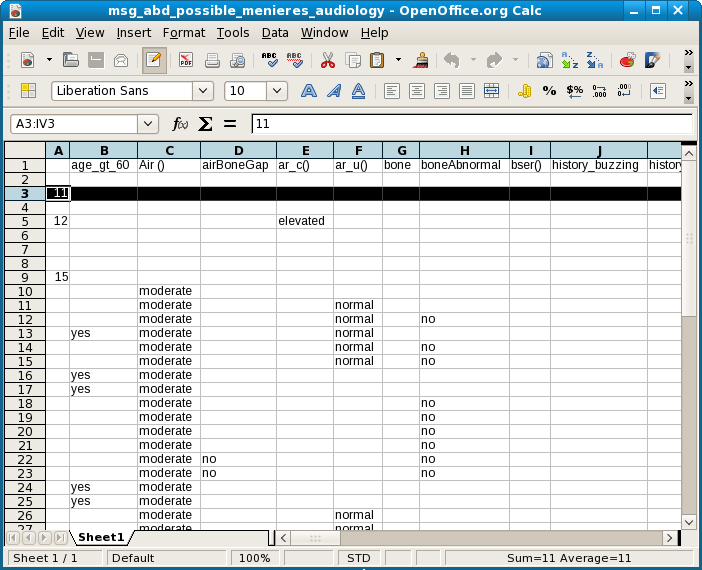
Task: Apply percent number format
Action: pos(549,91)
